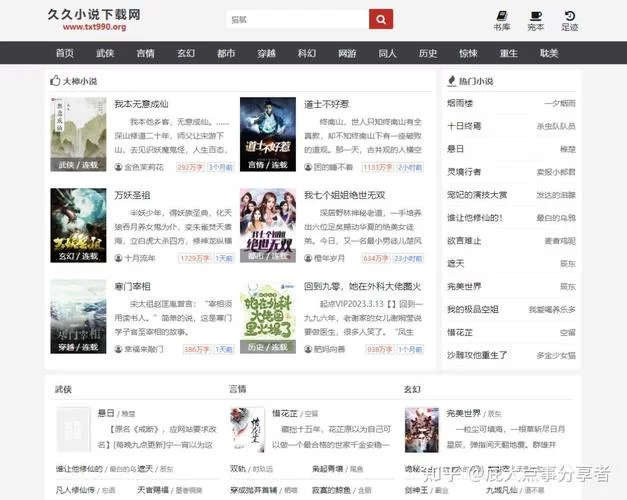Open the 寒门宰相 book cover
The height and width of the screenshot is (500, 627).
(78, 317)
